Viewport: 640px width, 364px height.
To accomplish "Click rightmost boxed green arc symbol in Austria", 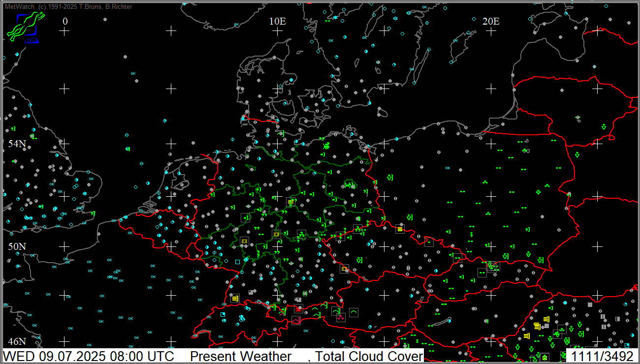I will tap(353, 312).
